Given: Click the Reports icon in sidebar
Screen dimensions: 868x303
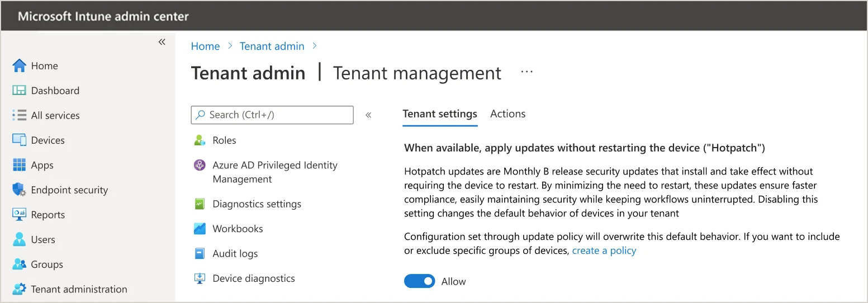Looking at the screenshot, I should tap(19, 215).
